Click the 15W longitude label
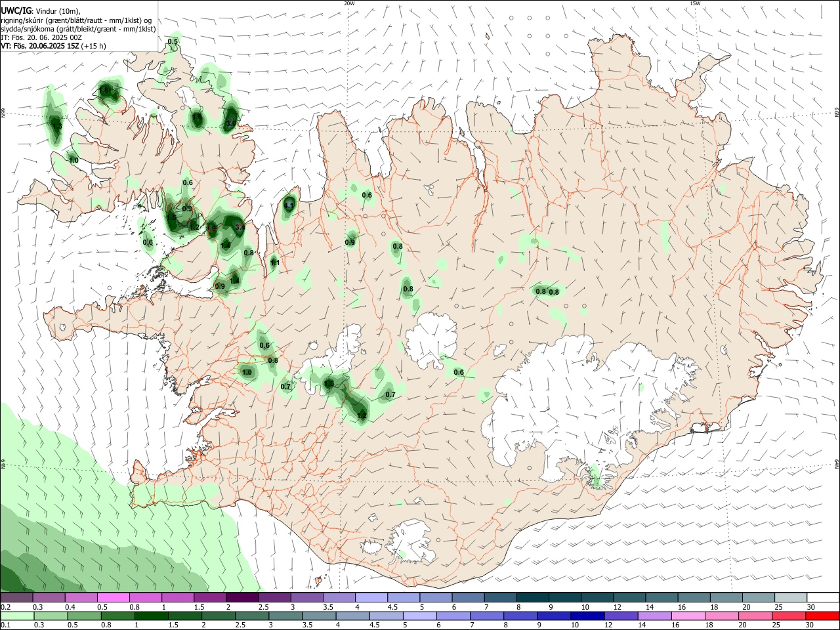The width and height of the screenshot is (840, 630). click(695, 3)
